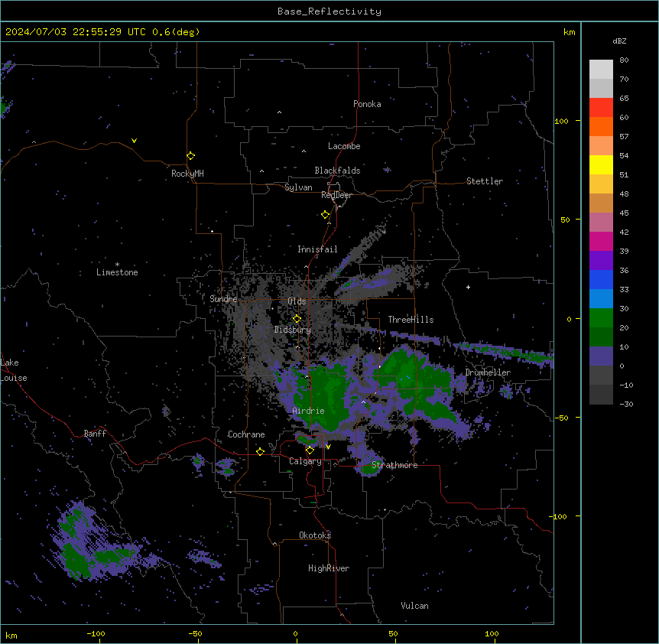659x644 pixels.
Task: Select the Cochrane label
Action: 246,434
